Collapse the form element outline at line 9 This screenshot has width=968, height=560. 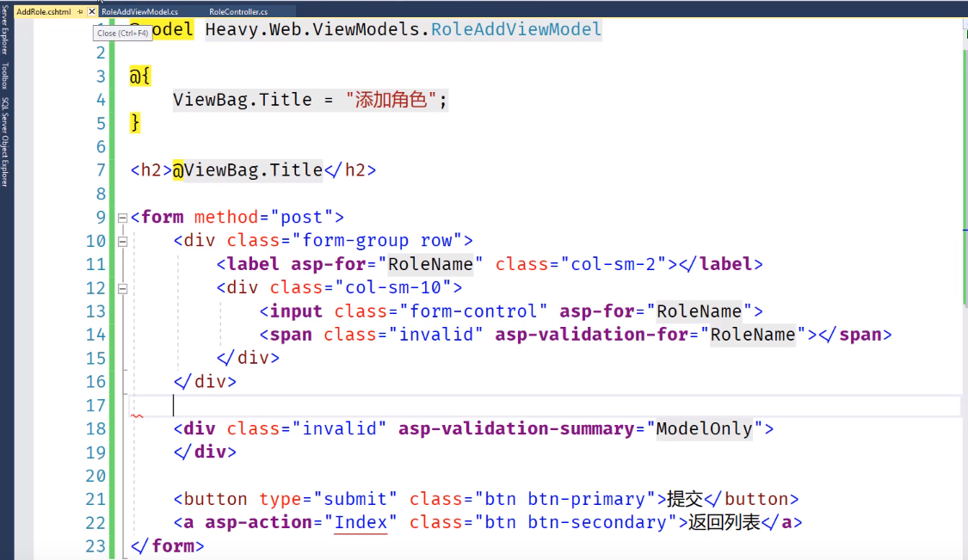click(x=122, y=218)
